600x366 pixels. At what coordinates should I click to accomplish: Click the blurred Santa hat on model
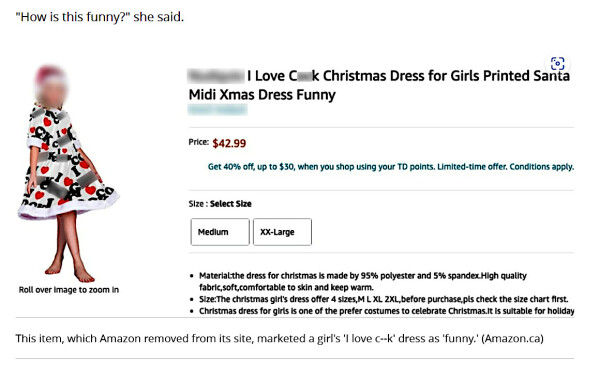(x=51, y=76)
